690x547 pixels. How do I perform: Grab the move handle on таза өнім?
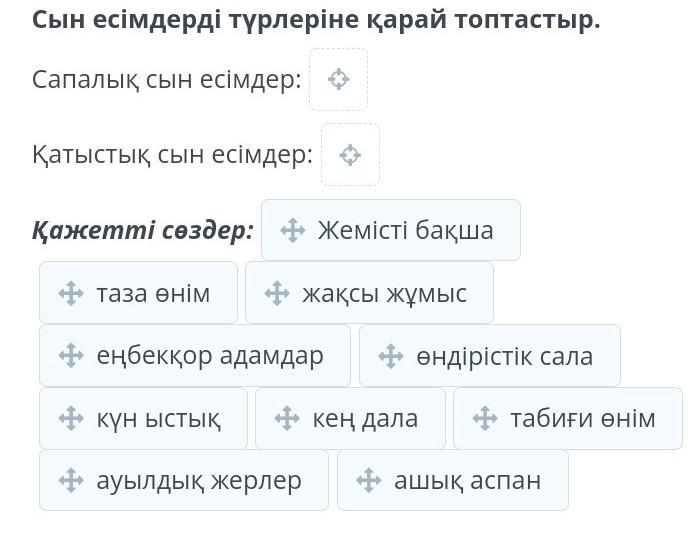[71, 294]
